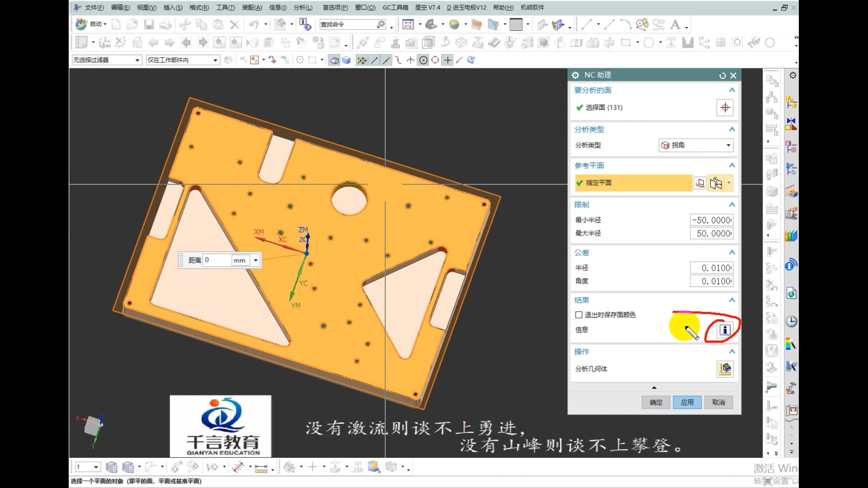This screenshot has width=868, height=488.
Task: Click the Select Face crosshair icon
Action: 725,108
